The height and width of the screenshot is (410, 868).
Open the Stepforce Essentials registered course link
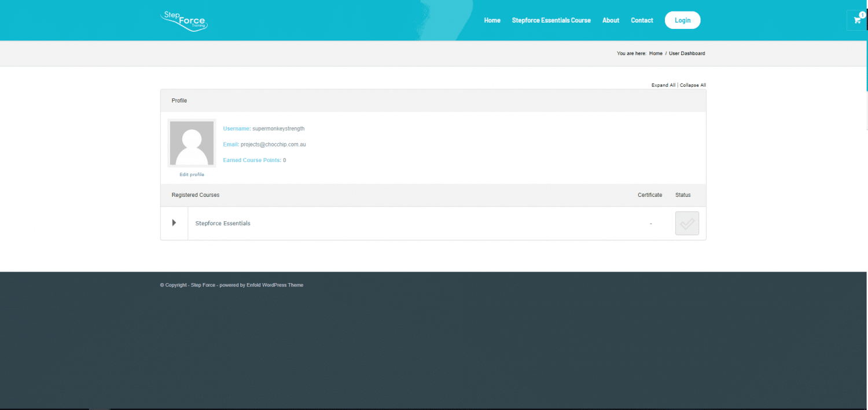[x=223, y=224]
